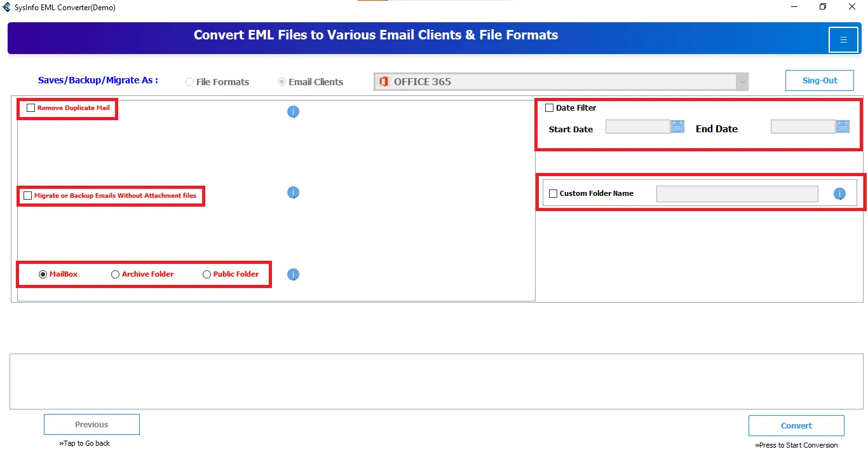
Task: Select the MailBox radio button
Action: point(43,275)
